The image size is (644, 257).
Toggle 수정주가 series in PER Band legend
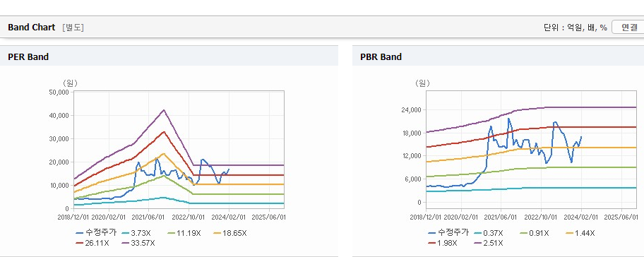pyautogui.click(x=96, y=233)
